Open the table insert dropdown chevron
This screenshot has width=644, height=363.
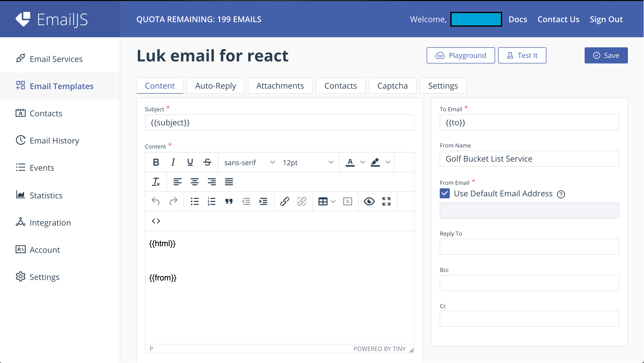333,201
